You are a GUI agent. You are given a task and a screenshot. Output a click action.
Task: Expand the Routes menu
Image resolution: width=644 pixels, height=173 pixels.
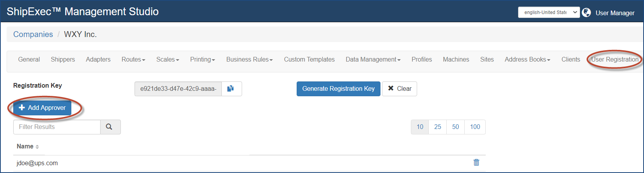coord(133,60)
